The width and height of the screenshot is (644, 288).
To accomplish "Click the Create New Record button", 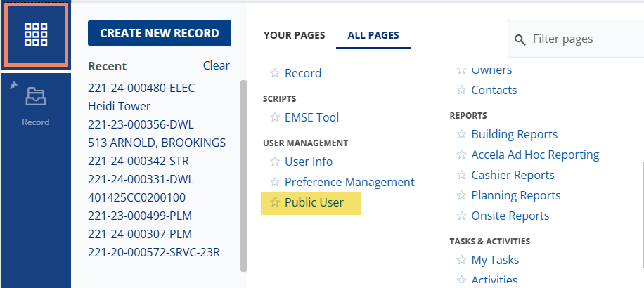I will coord(160,33).
